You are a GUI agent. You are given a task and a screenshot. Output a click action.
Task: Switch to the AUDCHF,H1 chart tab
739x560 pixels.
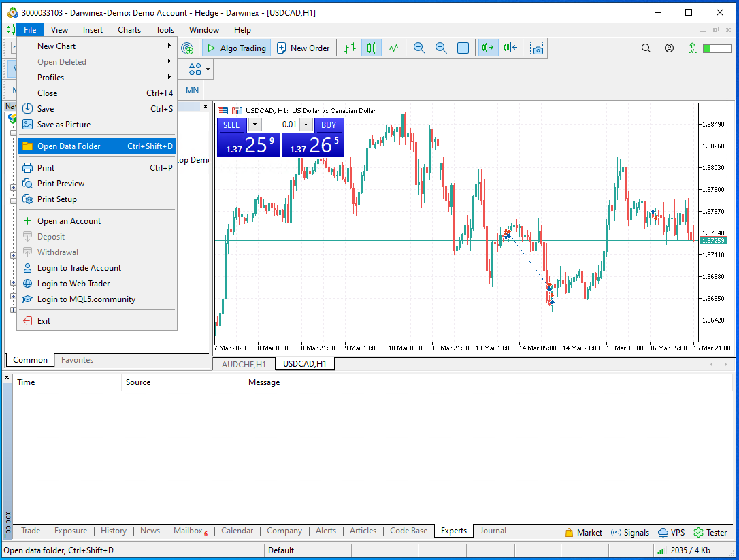pos(244,365)
